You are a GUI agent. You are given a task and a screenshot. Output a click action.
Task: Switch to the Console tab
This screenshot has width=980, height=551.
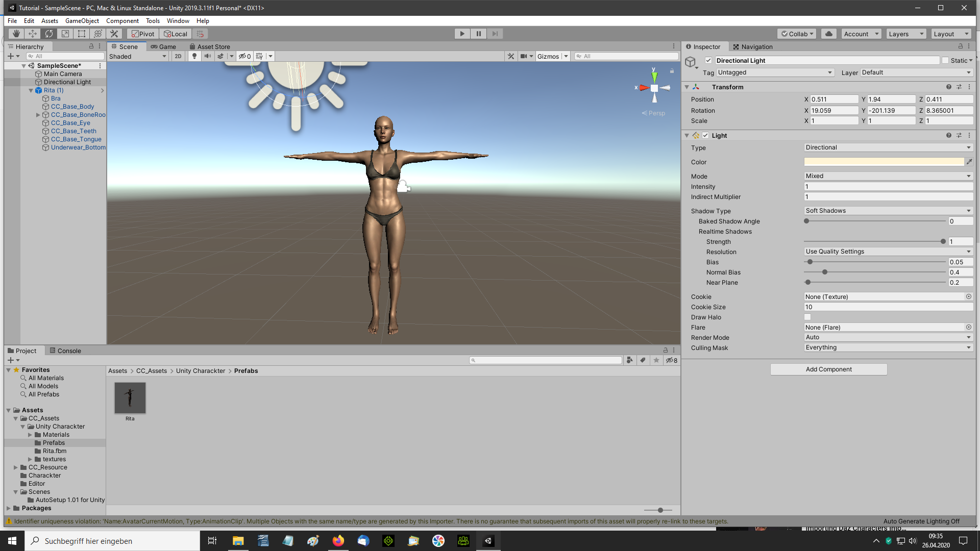(65, 350)
